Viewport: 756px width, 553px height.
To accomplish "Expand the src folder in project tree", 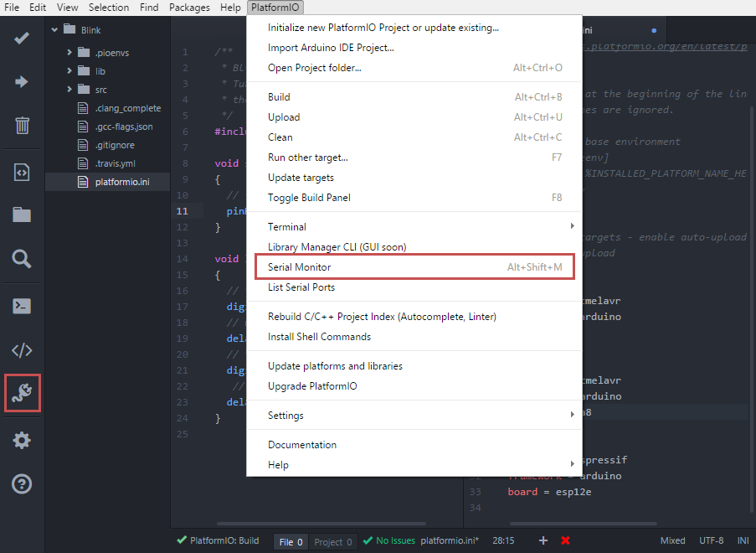I will 70,90.
